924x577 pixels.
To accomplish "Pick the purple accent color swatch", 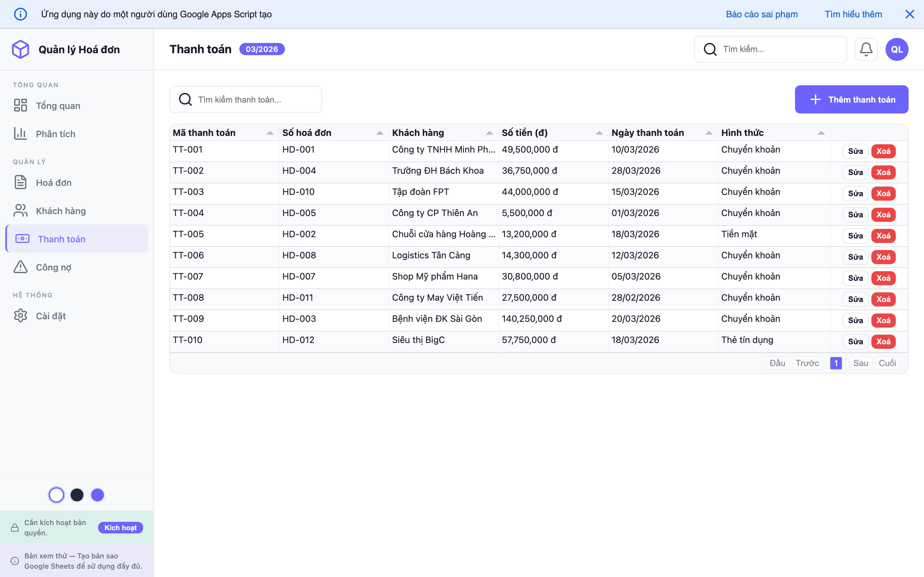I will 97,495.
